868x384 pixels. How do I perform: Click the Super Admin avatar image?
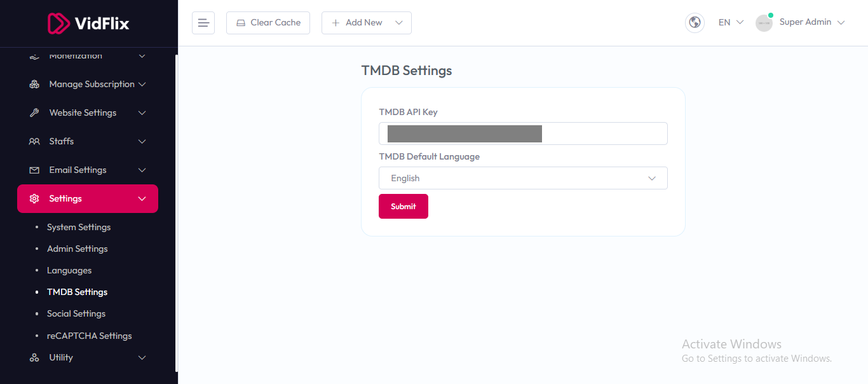click(764, 23)
